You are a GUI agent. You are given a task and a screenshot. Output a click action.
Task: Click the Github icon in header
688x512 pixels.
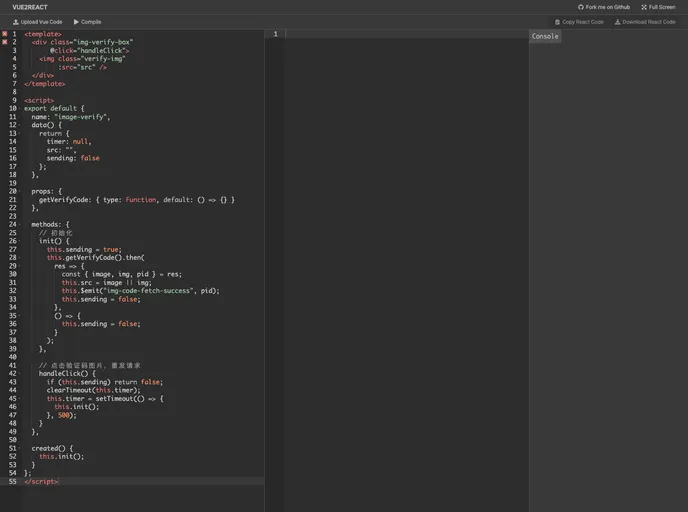[x=581, y=7]
